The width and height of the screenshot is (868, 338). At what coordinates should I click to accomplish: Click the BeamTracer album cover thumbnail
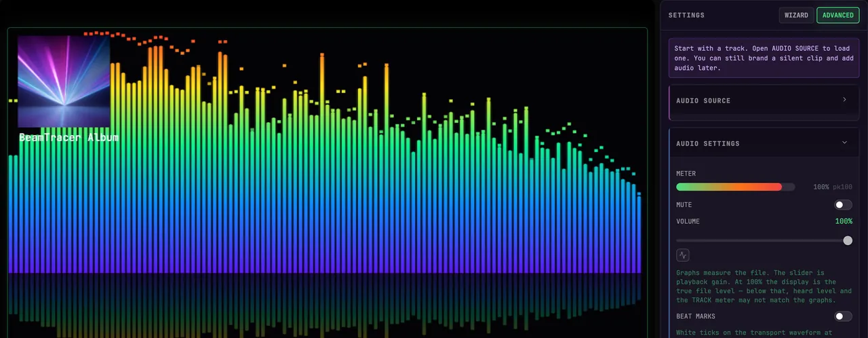coord(64,81)
